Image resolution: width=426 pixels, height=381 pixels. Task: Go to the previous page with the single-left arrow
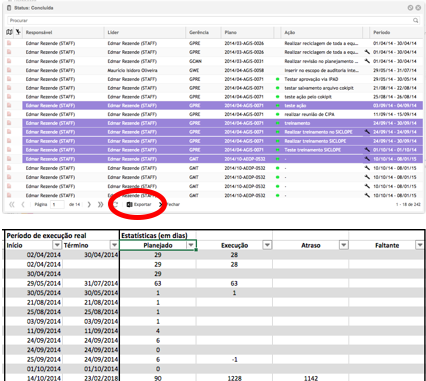click(x=23, y=204)
